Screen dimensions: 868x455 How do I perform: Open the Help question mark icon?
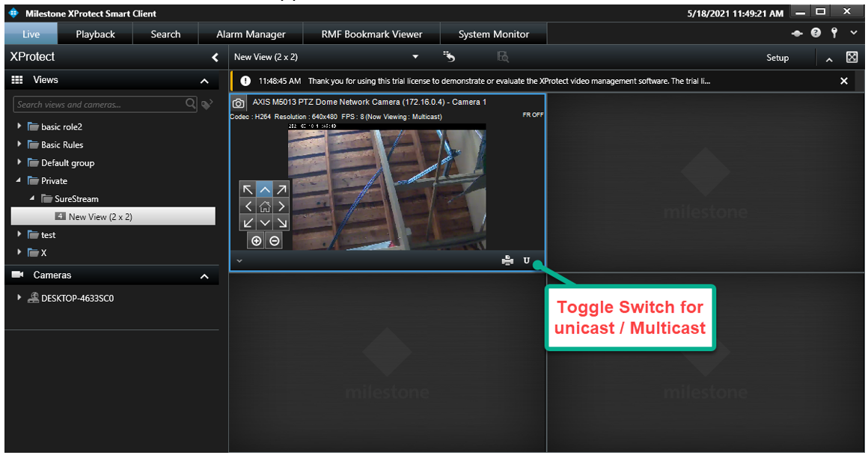pyautogui.click(x=816, y=34)
